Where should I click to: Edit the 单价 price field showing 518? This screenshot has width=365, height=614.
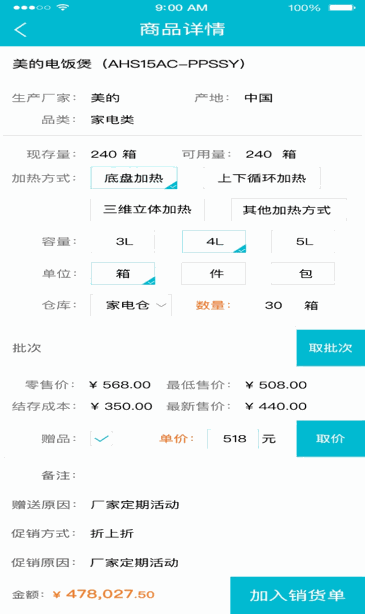pos(233,439)
